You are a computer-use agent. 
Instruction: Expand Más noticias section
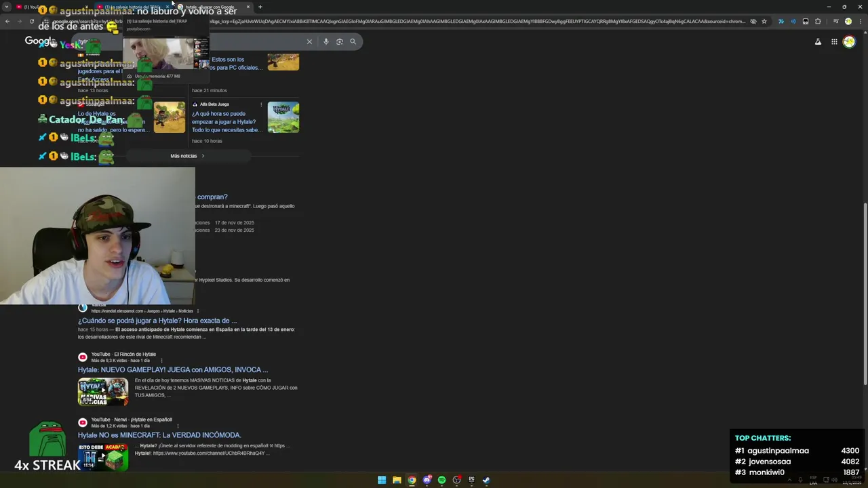click(188, 156)
